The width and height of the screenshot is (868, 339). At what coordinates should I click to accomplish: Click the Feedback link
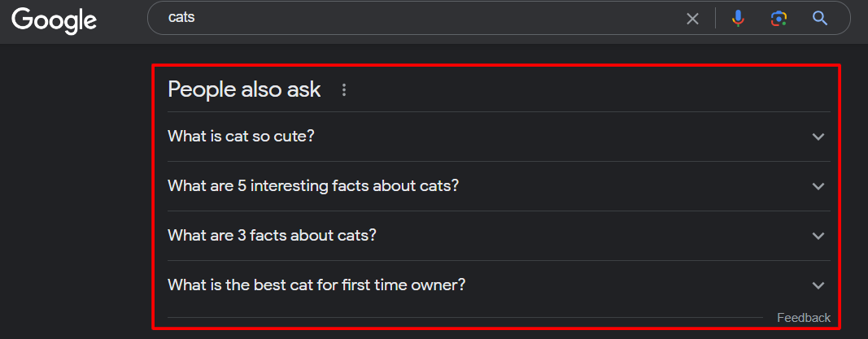coord(803,318)
